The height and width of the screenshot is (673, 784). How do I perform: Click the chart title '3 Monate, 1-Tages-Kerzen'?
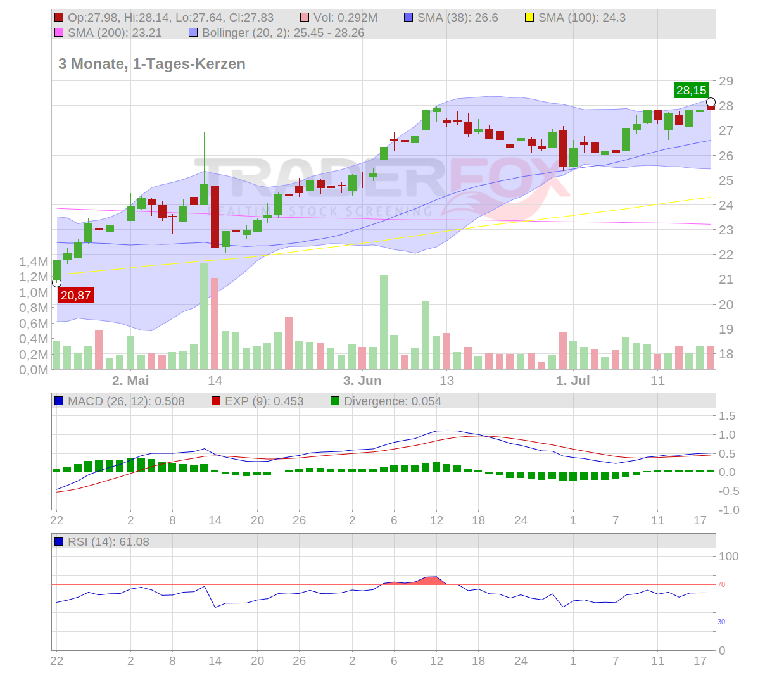click(152, 64)
